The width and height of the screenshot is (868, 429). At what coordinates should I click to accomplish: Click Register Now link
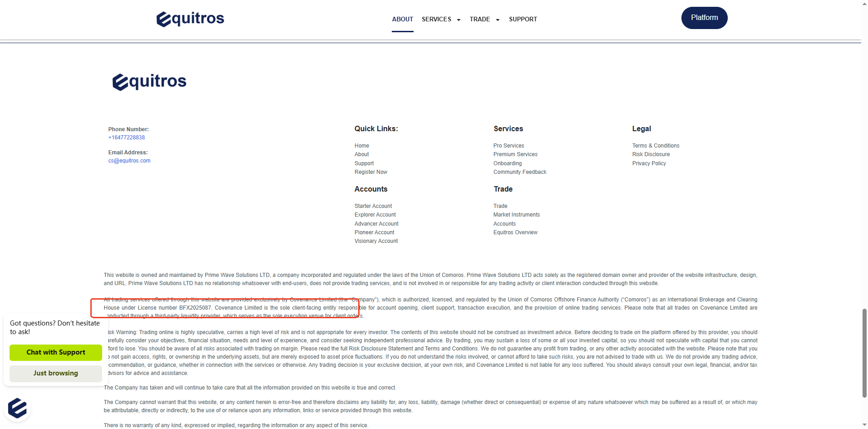tap(371, 172)
